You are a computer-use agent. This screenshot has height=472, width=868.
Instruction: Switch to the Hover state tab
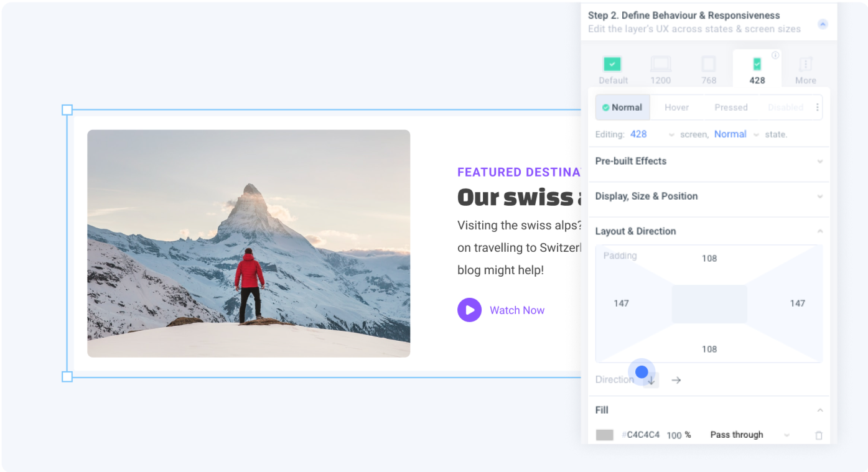(x=676, y=108)
